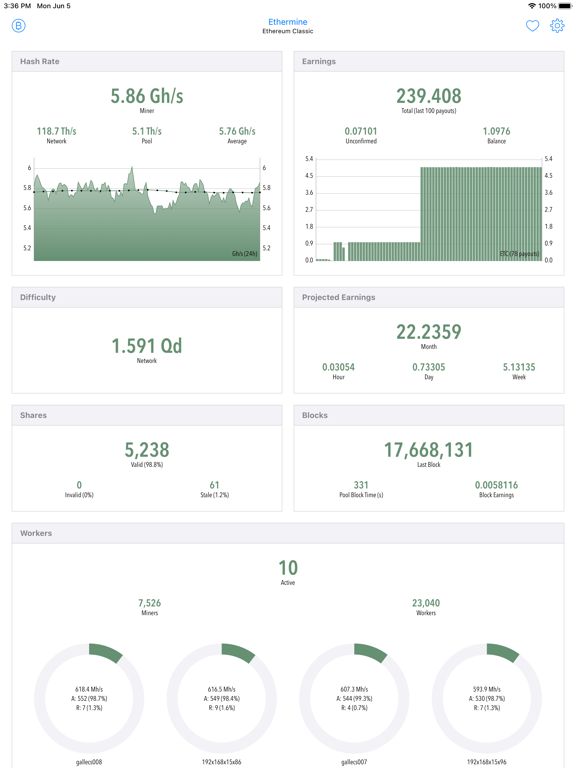
Task: Tap the 10 Active workers count
Action: point(288,568)
